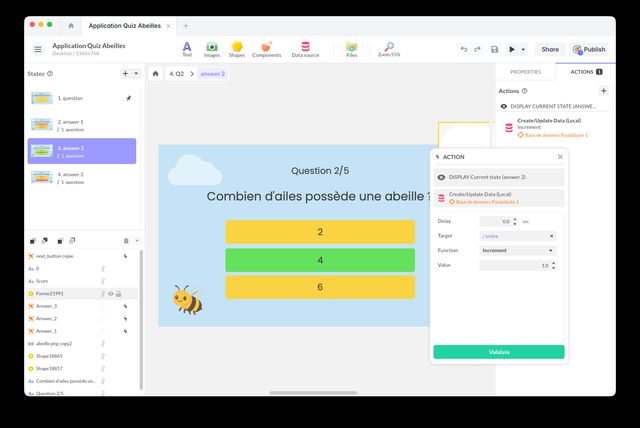Select next_button copie layer
The image size is (640, 428).
pos(55,256)
